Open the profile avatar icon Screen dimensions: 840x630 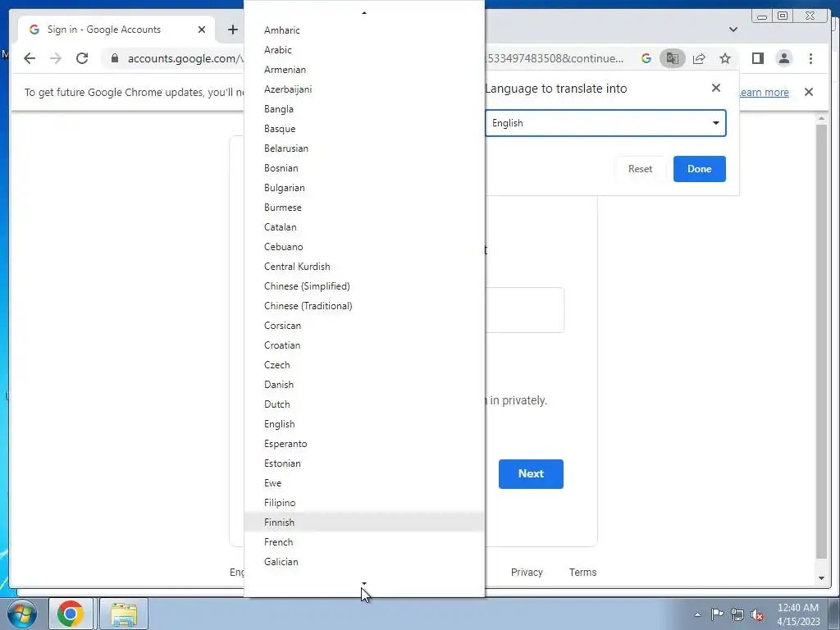[783, 58]
